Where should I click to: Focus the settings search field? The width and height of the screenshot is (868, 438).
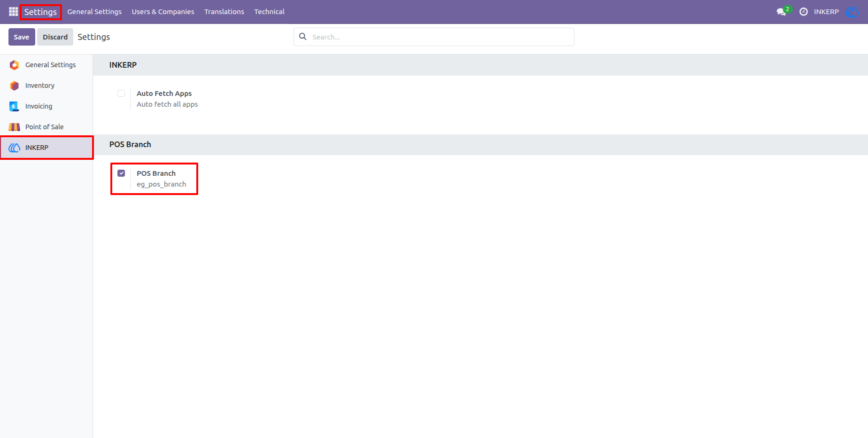point(434,37)
